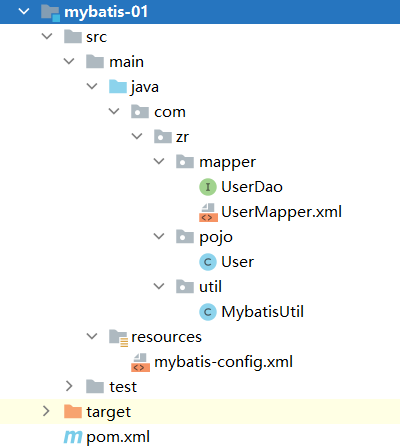Click the MybatisUtil class icon

click(x=208, y=312)
